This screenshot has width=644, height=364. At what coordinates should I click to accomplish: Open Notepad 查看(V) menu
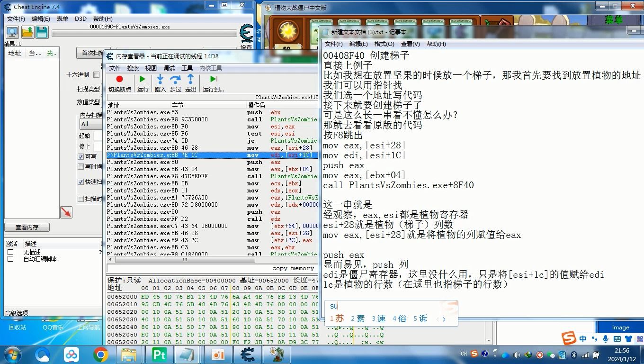tap(410, 44)
